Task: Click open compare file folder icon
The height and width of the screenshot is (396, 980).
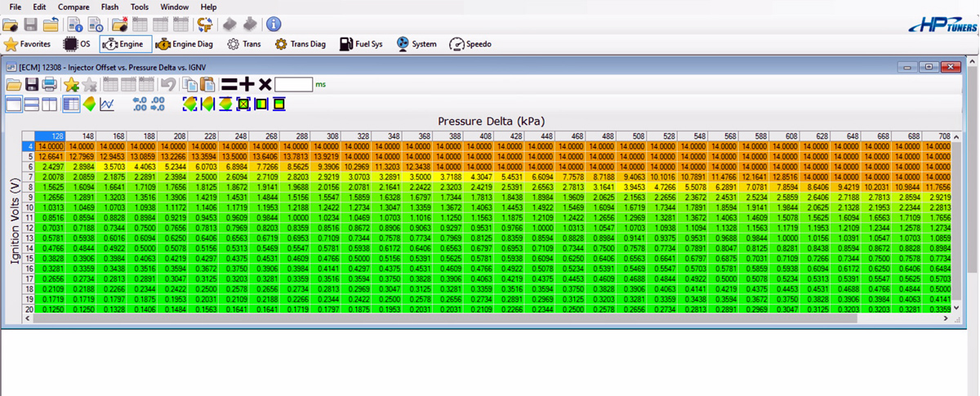Action: click(x=119, y=24)
